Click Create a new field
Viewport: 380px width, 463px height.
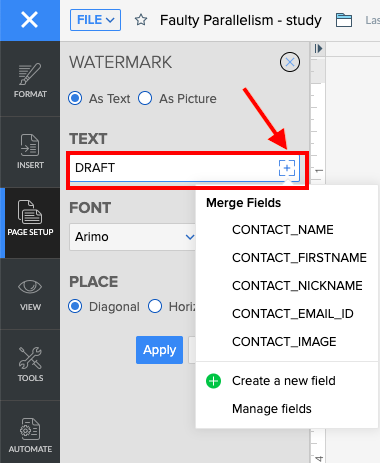(x=284, y=381)
